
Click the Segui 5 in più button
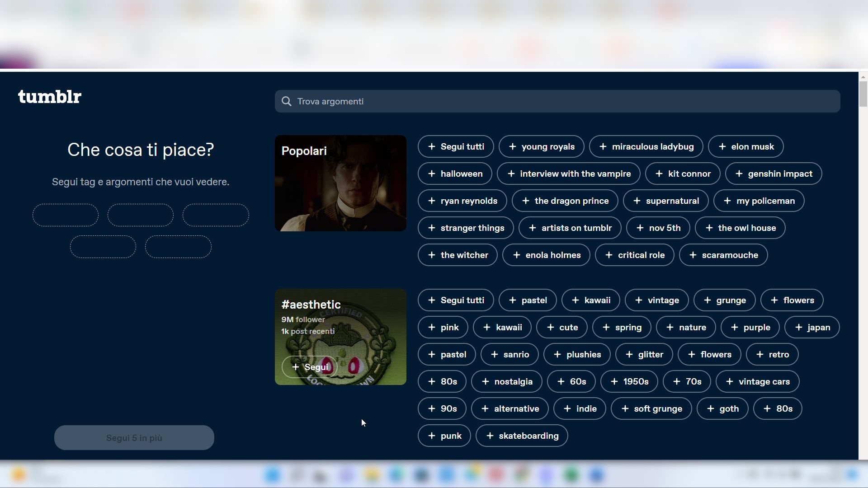pyautogui.click(x=134, y=437)
